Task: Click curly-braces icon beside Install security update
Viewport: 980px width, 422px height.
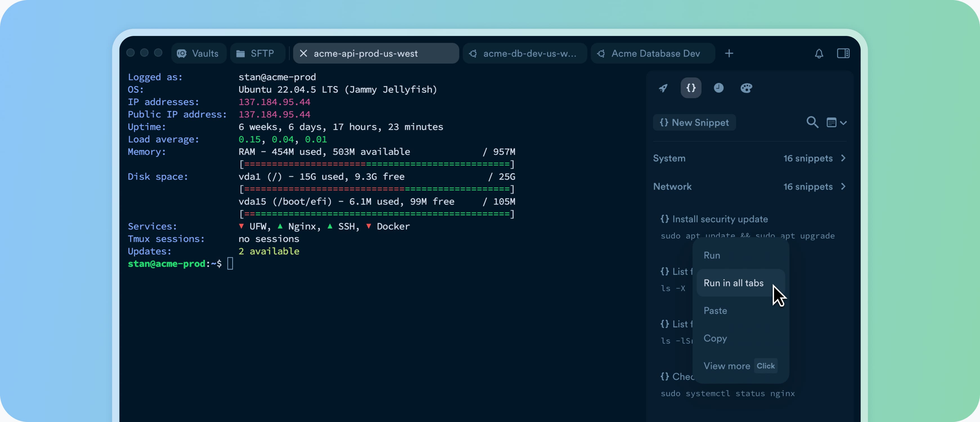Action: pos(664,219)
